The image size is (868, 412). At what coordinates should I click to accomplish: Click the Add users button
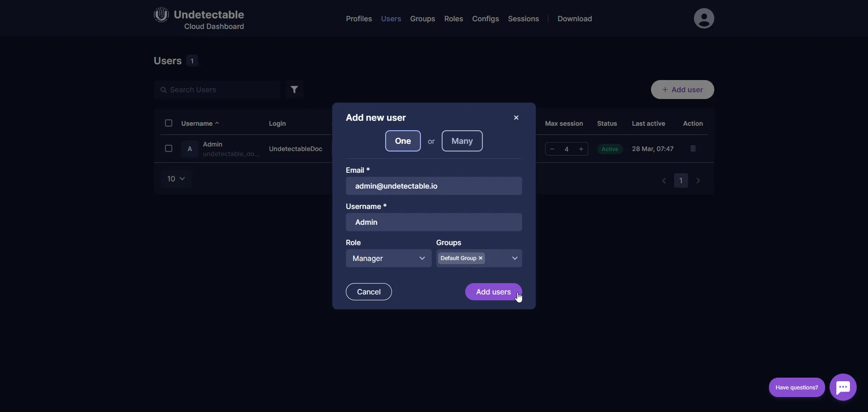click(493, 292)
